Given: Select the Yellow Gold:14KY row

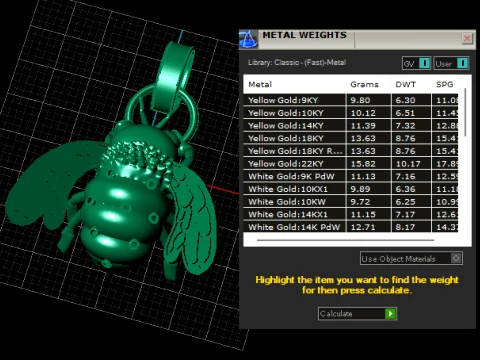Looking at the screenshot, I should click(x=351, y=125).
